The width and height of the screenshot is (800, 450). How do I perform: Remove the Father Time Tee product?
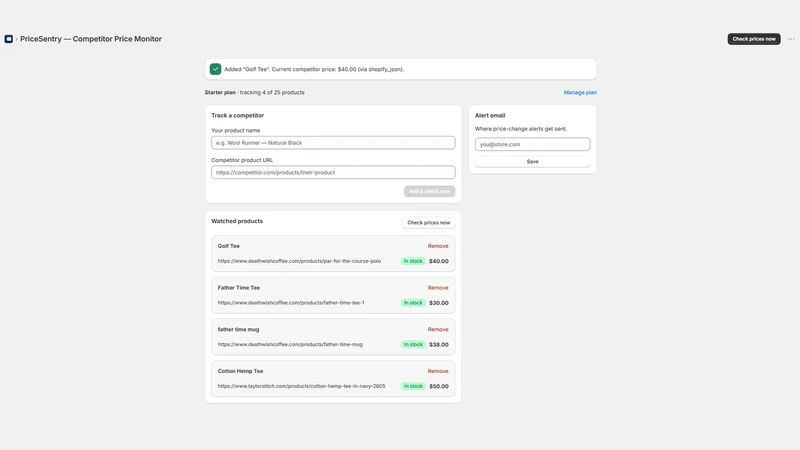click(x=438, y=288)
